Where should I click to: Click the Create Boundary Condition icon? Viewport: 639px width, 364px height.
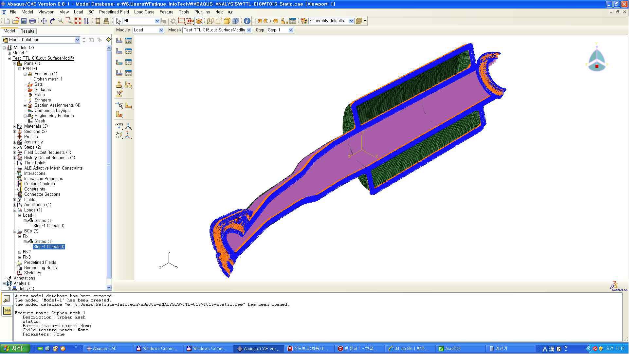pos(119,51)
